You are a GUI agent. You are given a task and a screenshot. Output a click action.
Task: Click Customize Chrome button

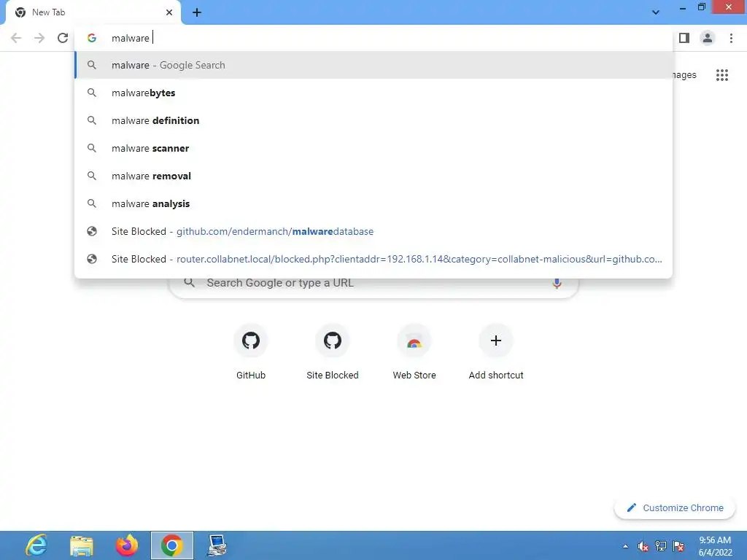click(675, 507)
